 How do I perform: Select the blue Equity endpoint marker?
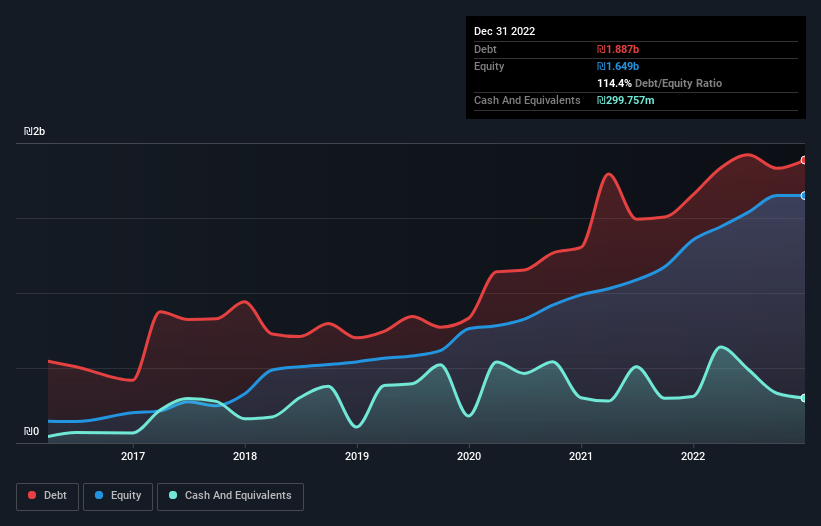click(x=804, y=196)
